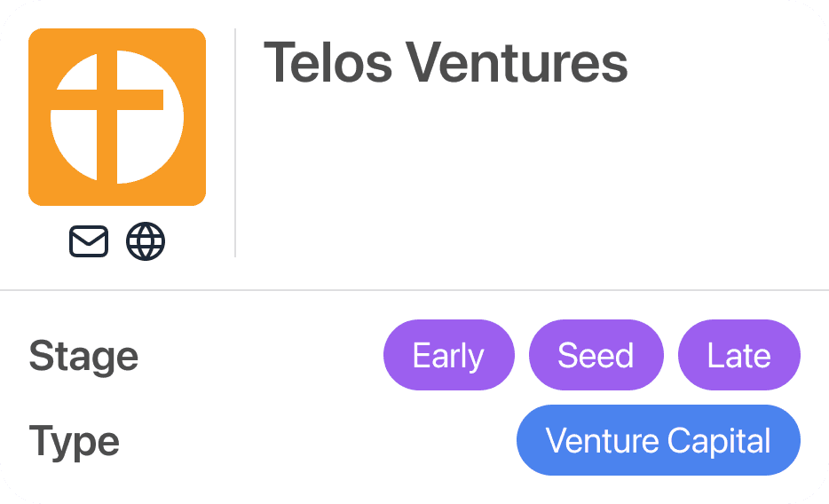Click the Stage label
Viewport: 829px width, 504px height.
point(83,356)
